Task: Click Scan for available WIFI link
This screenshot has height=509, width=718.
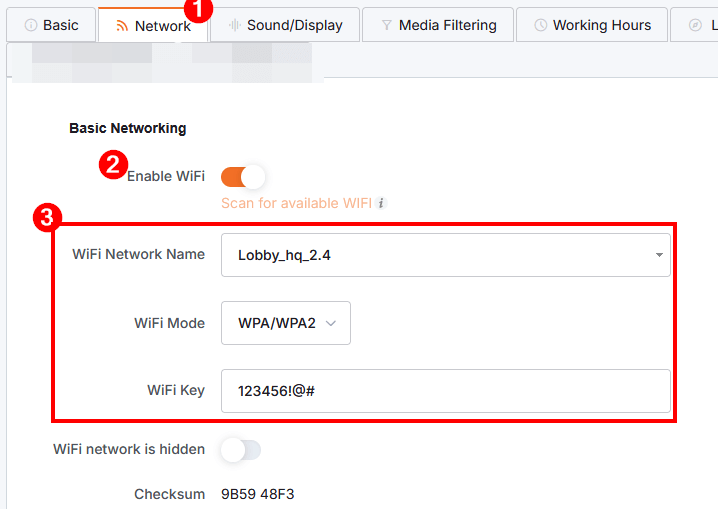Action: tap(296, 203)
